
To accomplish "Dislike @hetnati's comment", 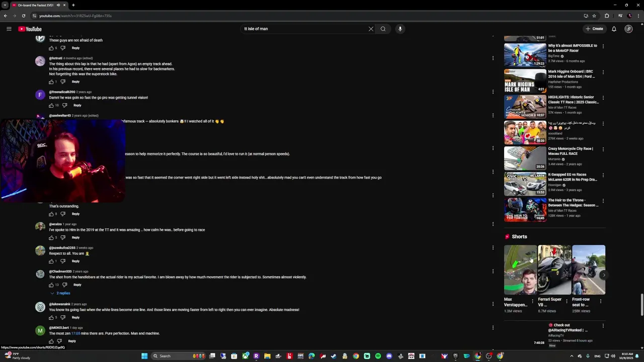I will tap(63, 82).
